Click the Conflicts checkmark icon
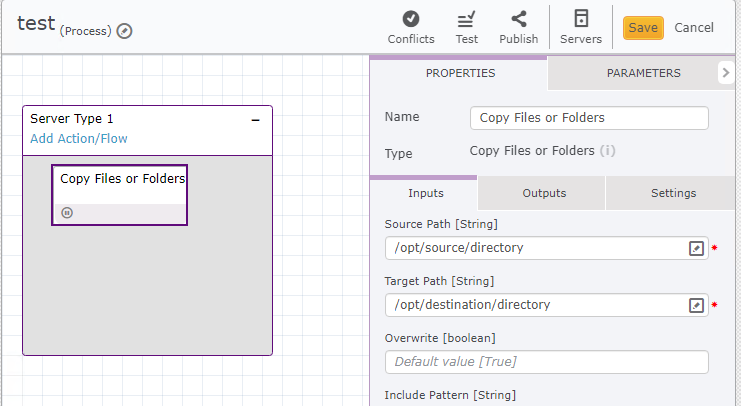741x406 pixels. (411, 19)
